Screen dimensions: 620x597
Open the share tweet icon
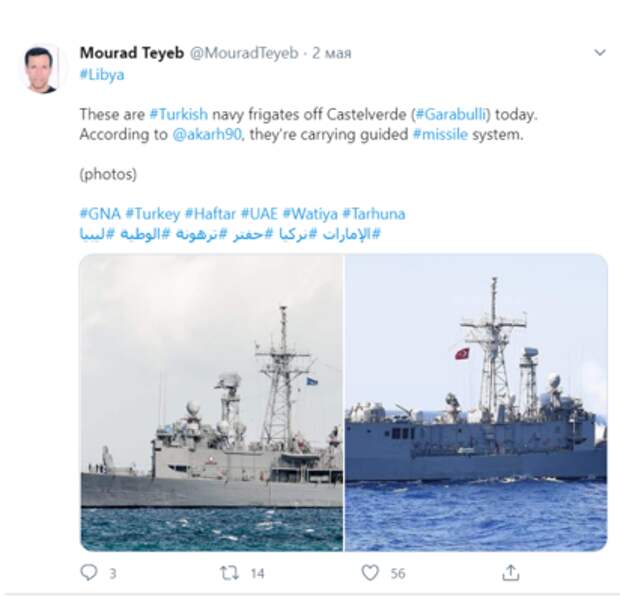pos(510,572)
